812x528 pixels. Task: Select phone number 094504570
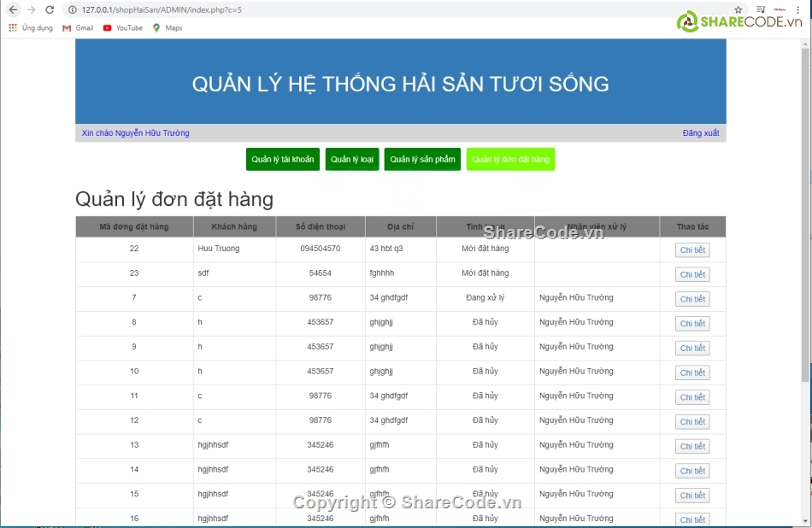click(321, 249)
